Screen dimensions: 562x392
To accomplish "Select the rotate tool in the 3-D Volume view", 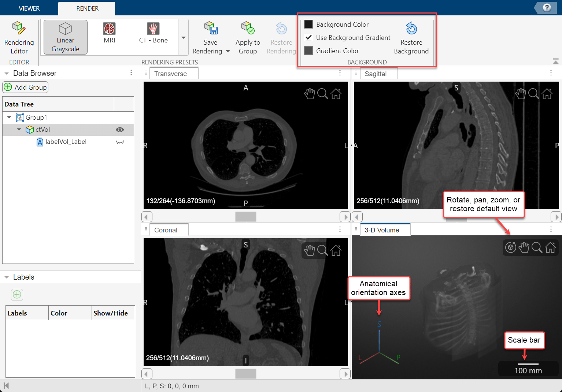I will click(x=511, y=247).
